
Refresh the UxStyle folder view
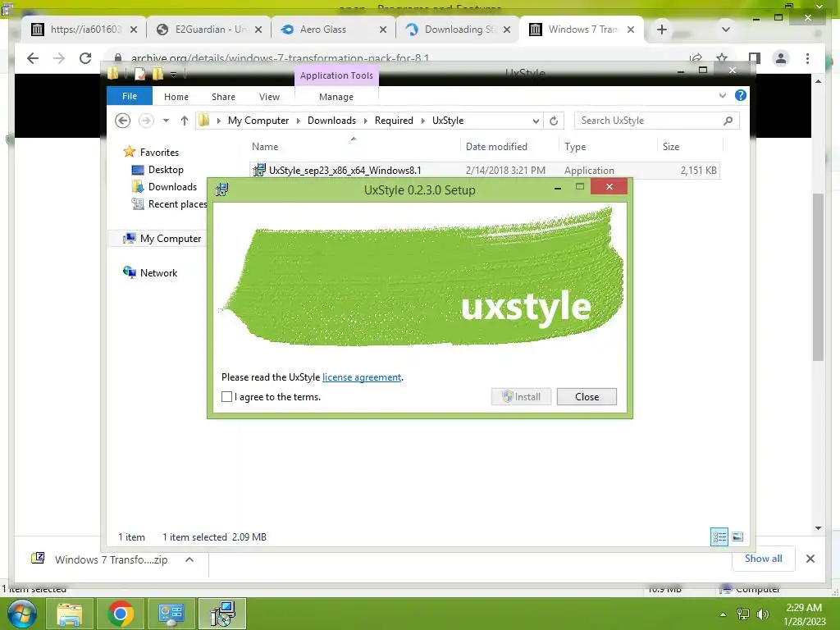[554, 121]
